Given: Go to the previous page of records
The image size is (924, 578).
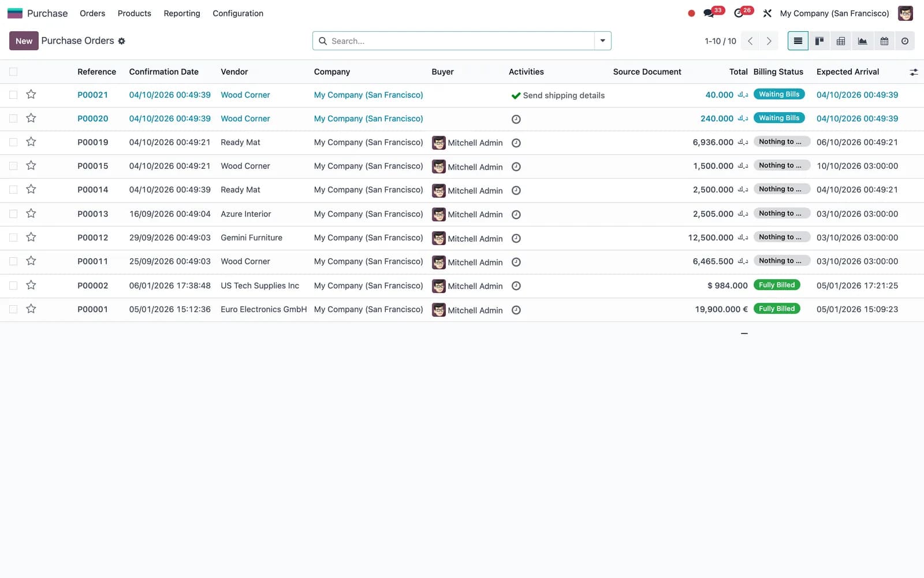Looking at the screenshot, I should click(x=750, y=41).
